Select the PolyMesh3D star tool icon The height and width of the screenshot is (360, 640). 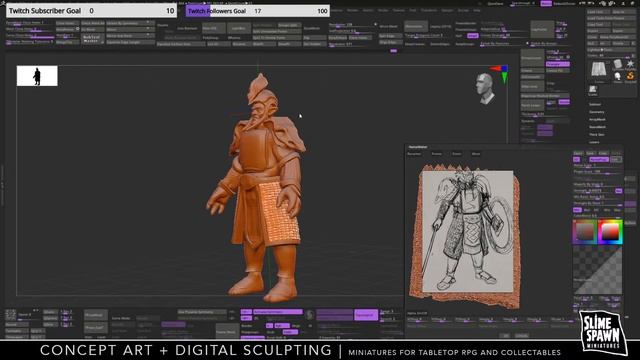tap(631, 64)
